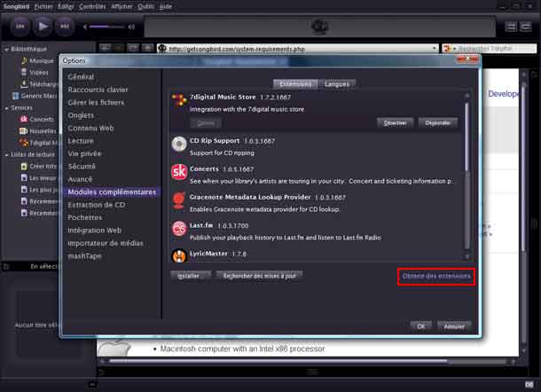Open the URL history dropdown arrow
Screen dimensions: 541x392
click(434, 48)
